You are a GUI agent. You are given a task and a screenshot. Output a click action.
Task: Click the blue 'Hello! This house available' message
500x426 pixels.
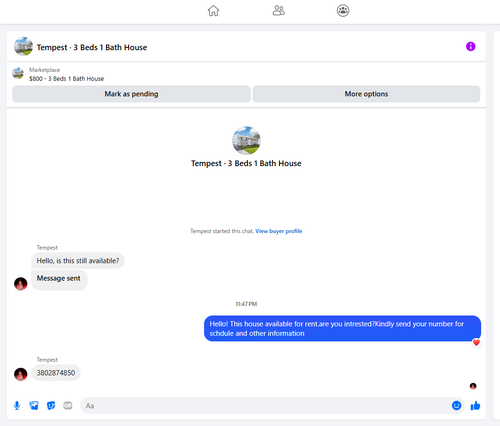click(x=342, y=328)
